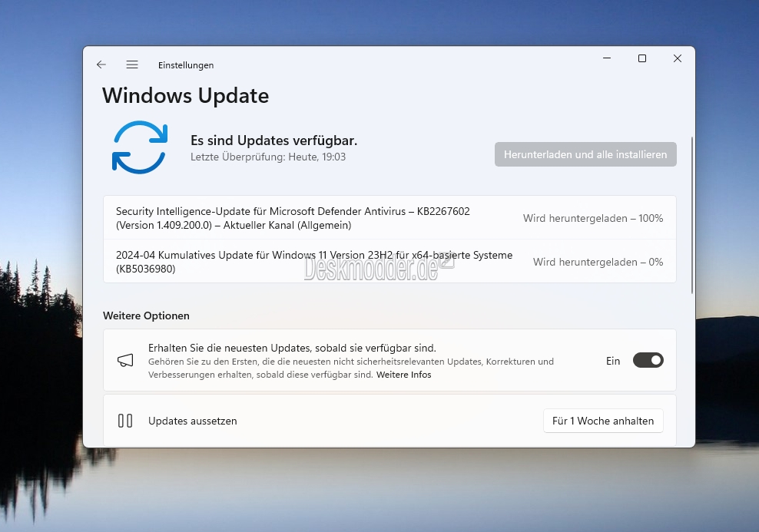Click the Windows Update page heading
The width and height of the screenshot is (759, 532).
(x=185, y=96)
